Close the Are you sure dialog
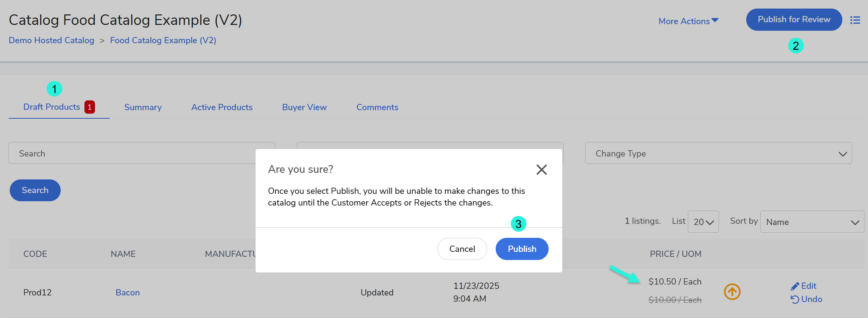The image size is (868, 318). pyautogui.click(x=541, y=170)
